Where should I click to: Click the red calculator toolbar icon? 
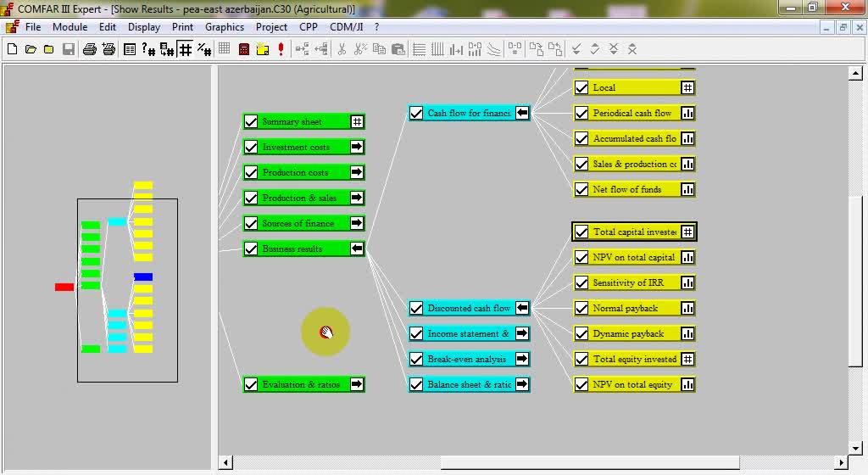click(244, 49)
